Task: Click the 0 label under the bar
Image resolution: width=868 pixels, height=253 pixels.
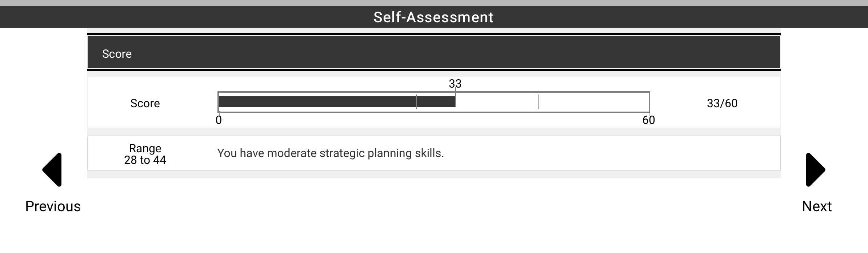Action: [x=219, y=119]
